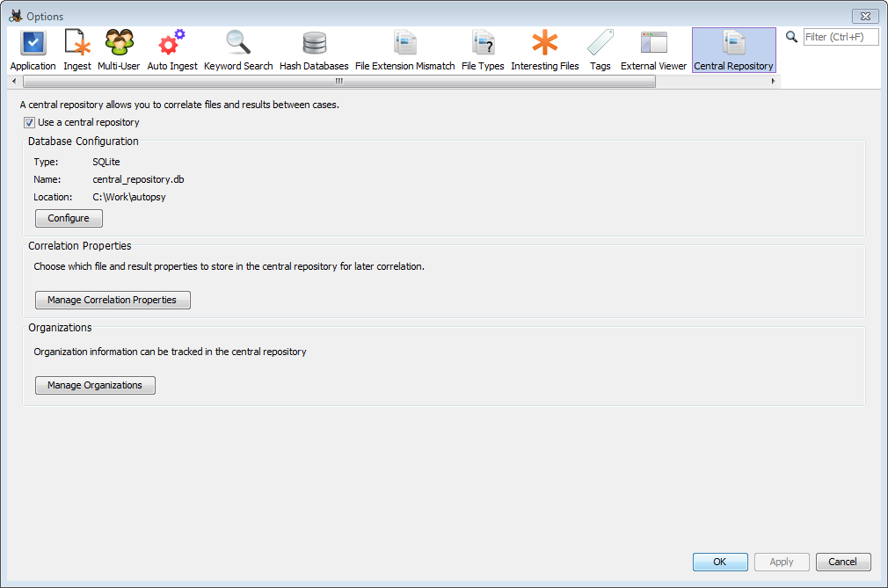Close the Options window
888x588 pixels.
[x=865, y=17]
